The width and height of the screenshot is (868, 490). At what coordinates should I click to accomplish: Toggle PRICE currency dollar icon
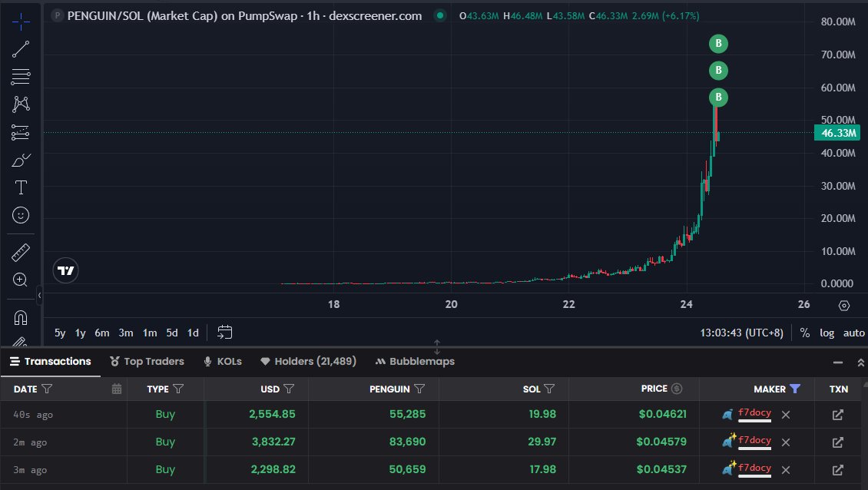677,389
